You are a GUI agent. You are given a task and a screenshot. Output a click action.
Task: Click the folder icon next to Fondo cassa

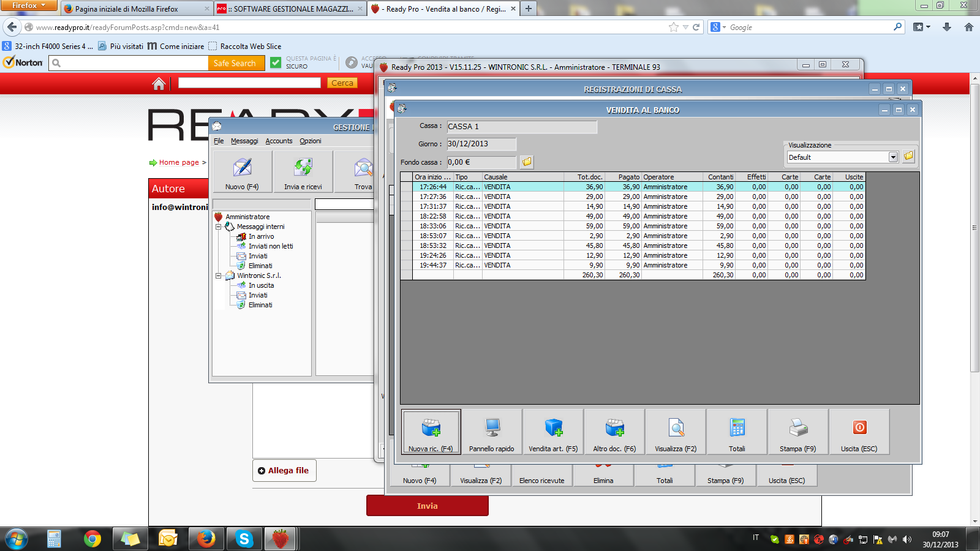click(x=527, y=162)
